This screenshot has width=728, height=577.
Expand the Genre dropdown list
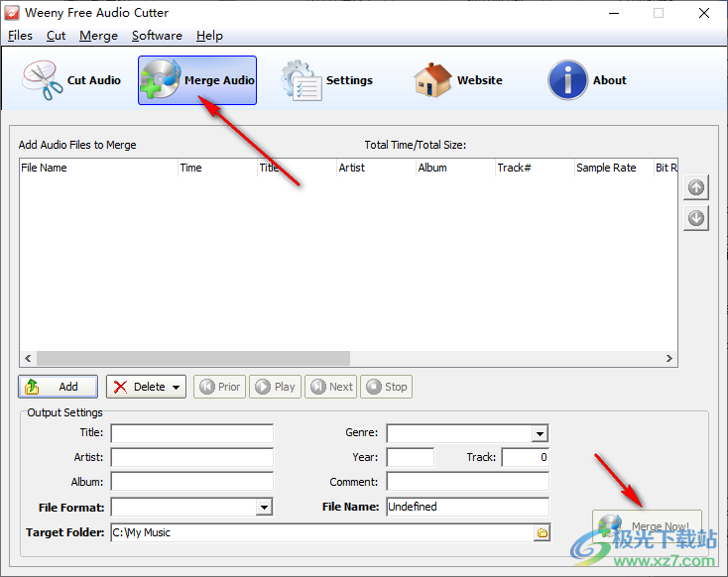(540, 433)
